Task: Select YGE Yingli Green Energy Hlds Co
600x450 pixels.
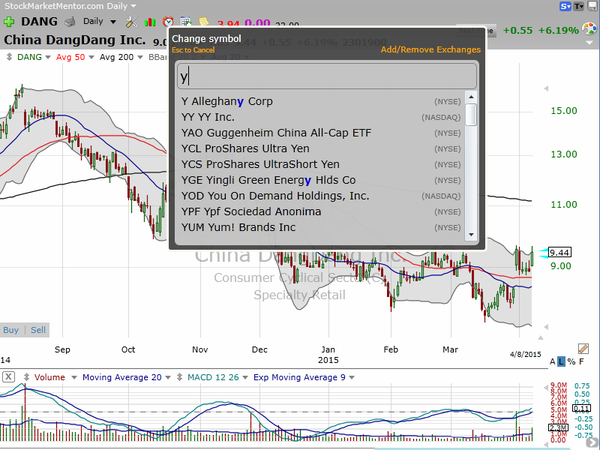Action: click(321, 180)
